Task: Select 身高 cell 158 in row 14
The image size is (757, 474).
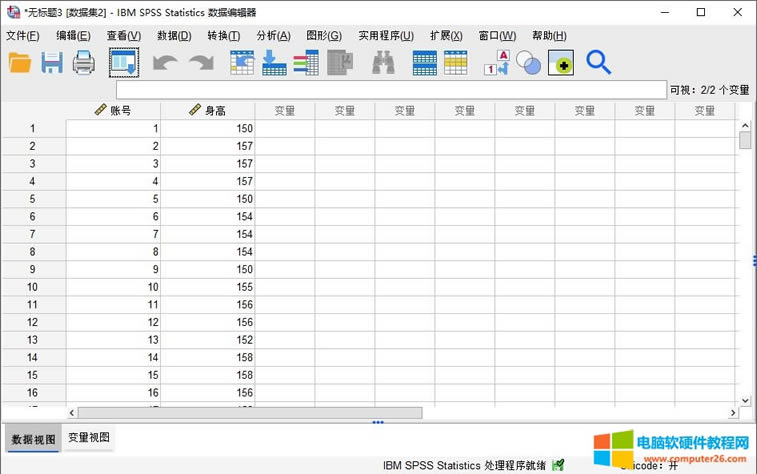Action: pos(208,357)
